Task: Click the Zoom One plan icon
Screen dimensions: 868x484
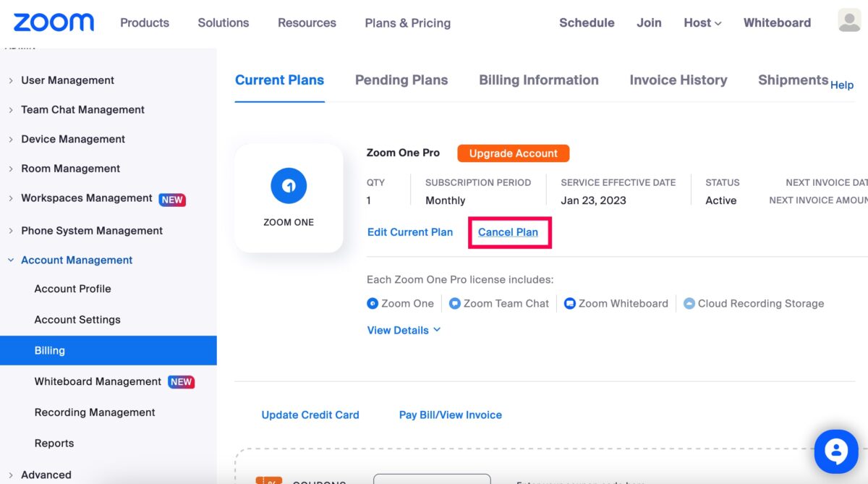Action: pos(289,187)
